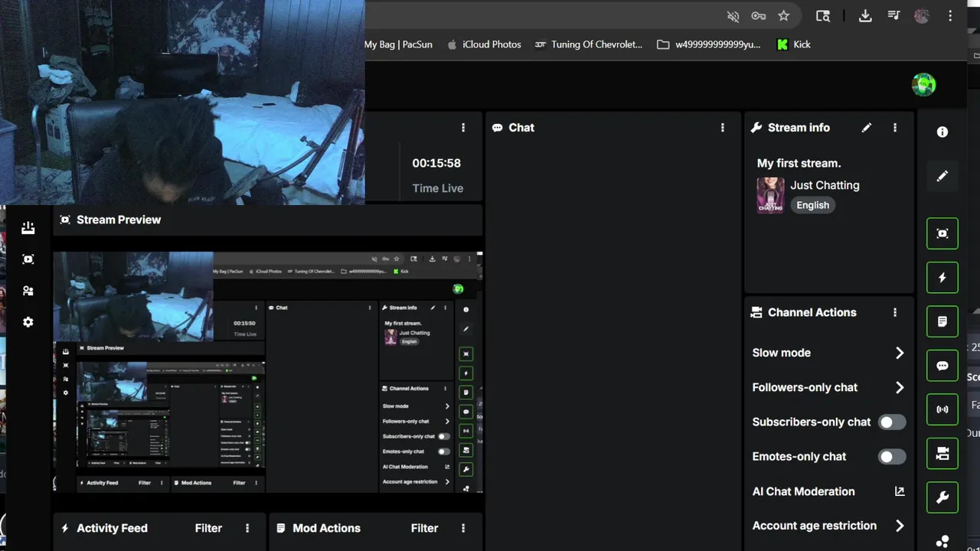Expand the Followers-only chat chevron

click(x=900, y=387)
